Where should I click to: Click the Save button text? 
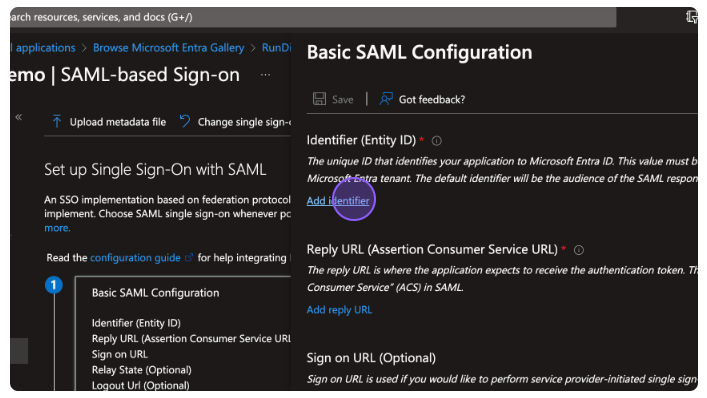343,100
